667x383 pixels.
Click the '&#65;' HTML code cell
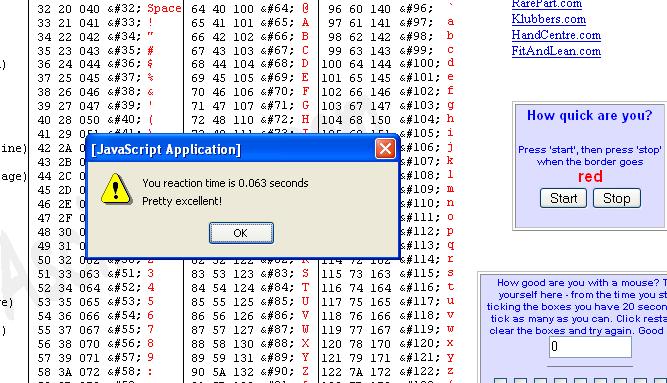[277, 23]
